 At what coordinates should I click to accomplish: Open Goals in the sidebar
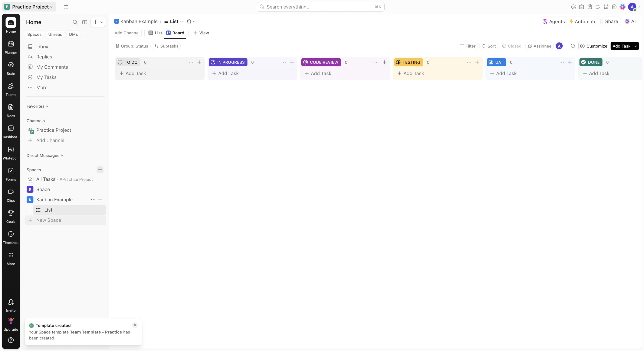click(11, 216)
